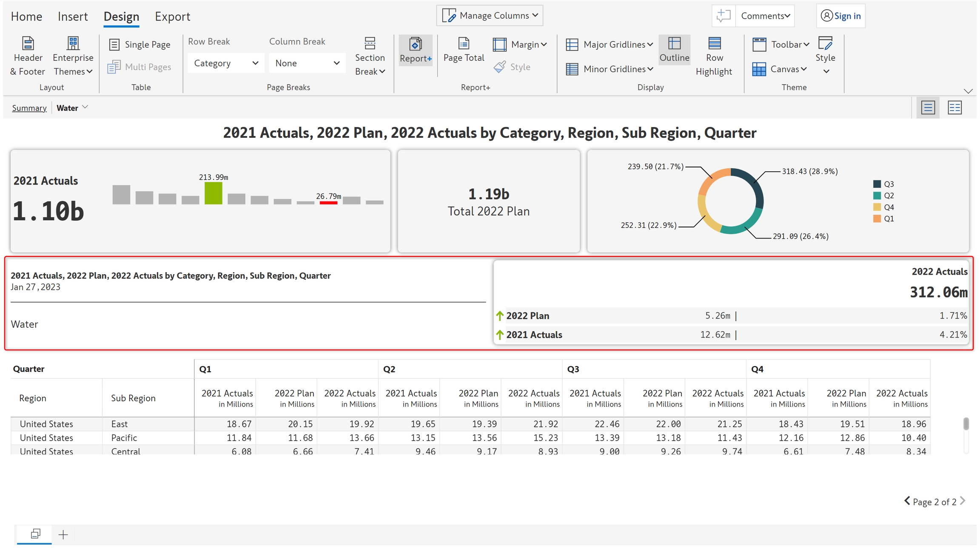Expand the Manage Columns dropdown

pos(490,16)
